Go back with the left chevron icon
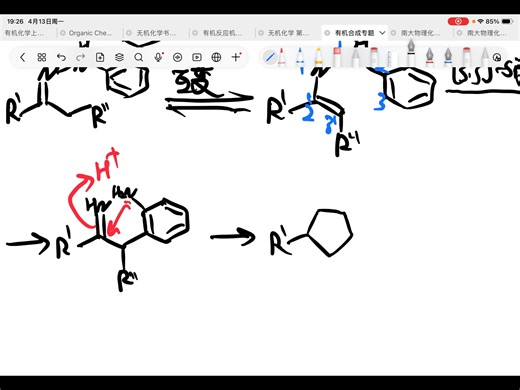This screenshot has height=390, width=520. 23,57
